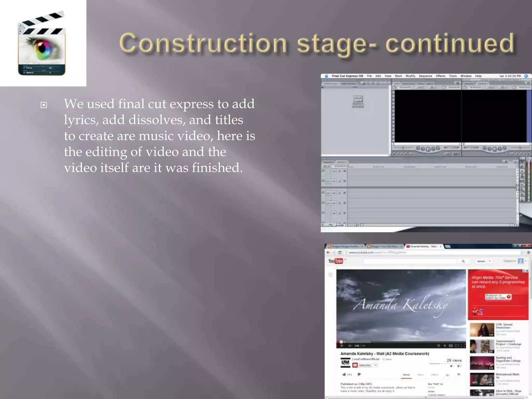Lock the V1 video track

(x=339, y=181)
